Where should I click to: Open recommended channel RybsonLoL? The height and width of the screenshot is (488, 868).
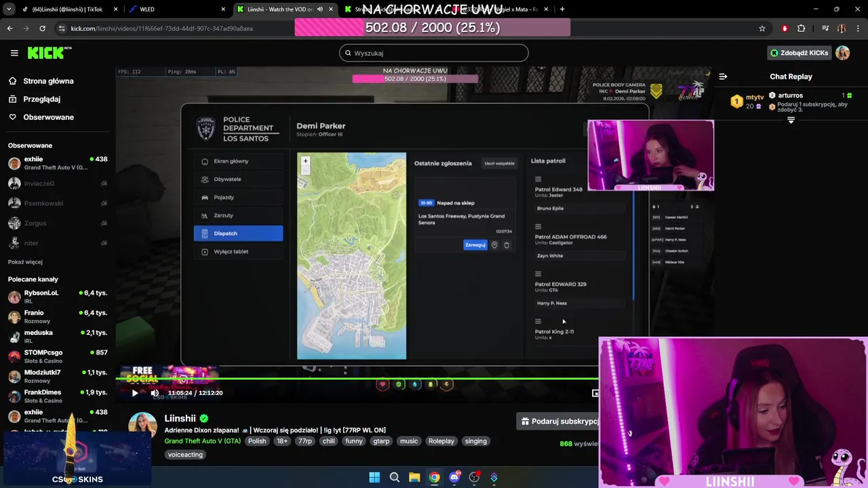[58, 297]
